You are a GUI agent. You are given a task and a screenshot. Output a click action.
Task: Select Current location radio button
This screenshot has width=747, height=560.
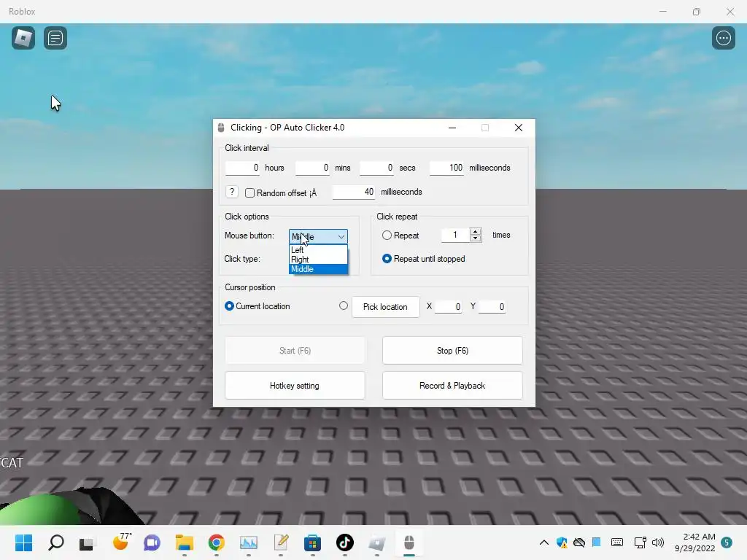[229, 306]
